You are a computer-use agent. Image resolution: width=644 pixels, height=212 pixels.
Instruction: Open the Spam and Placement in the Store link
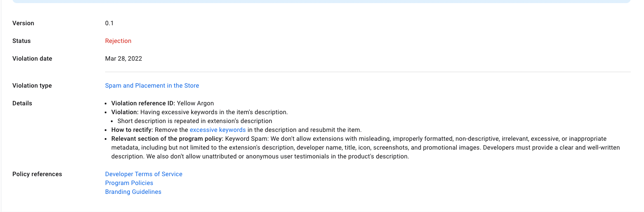152,85
